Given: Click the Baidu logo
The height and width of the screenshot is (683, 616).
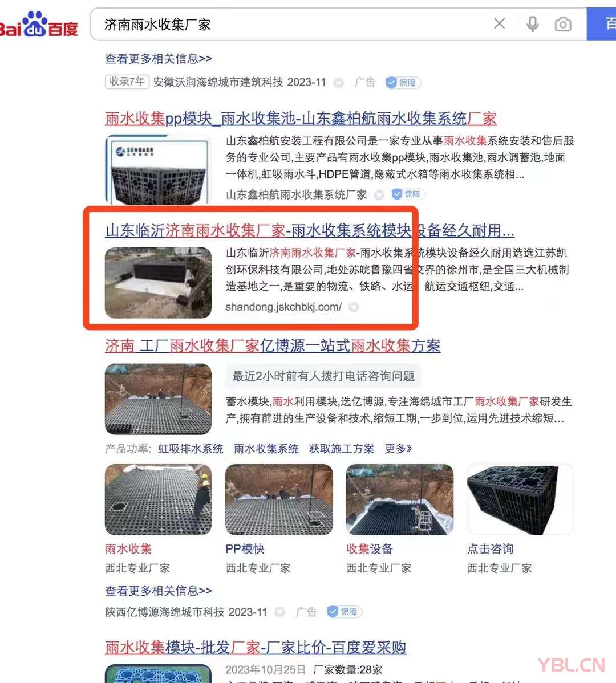Looking at the screenshot, I should 38,25.
